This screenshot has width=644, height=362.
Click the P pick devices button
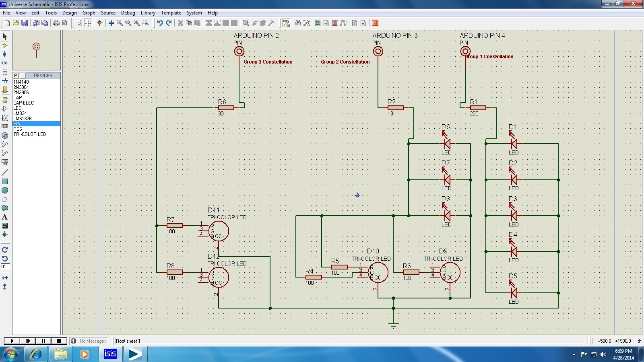[16, 75]
